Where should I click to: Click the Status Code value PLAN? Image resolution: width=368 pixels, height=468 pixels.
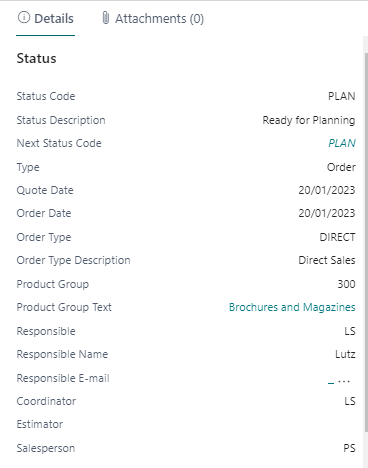[x=342, y=96]
